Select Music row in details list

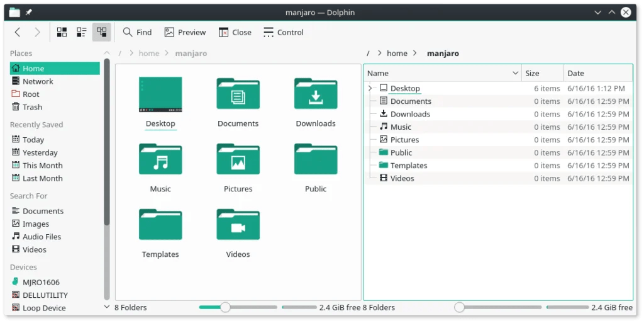pos(498,127)
